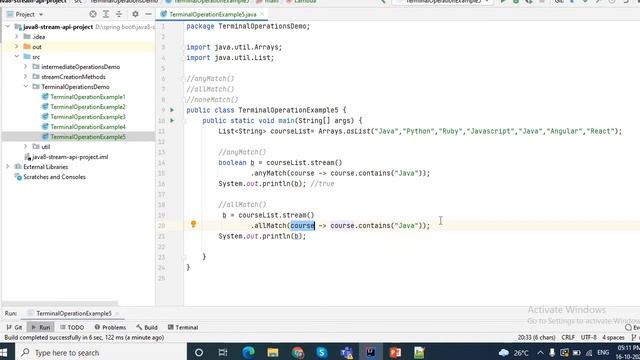Change UTF-8 file encoding in status bar

pyautogui.click(x=589, y=338)
